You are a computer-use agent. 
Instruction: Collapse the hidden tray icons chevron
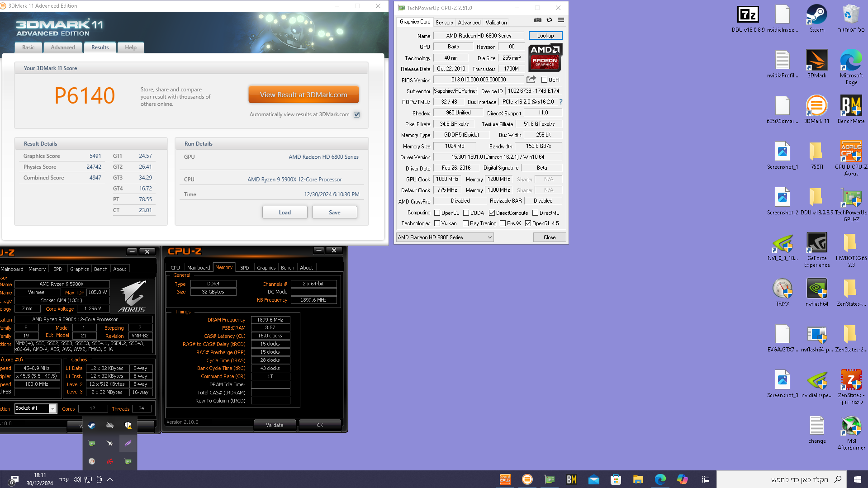(110, 479)
